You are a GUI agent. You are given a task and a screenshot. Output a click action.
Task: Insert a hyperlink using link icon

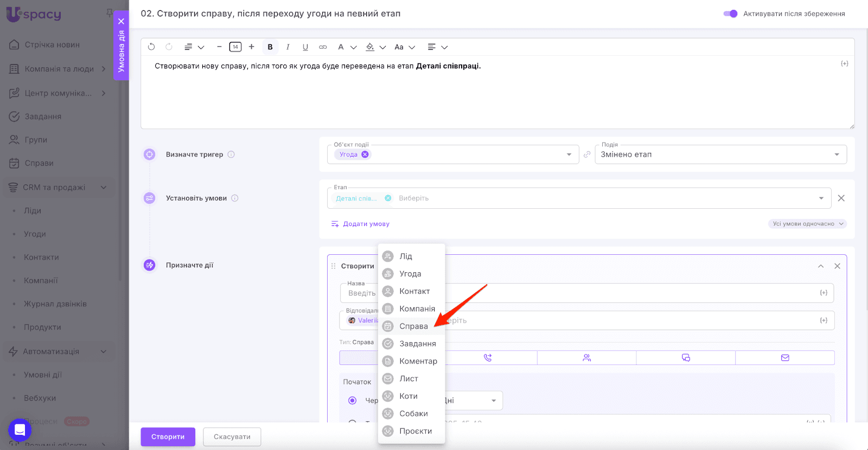pos(323,47)
